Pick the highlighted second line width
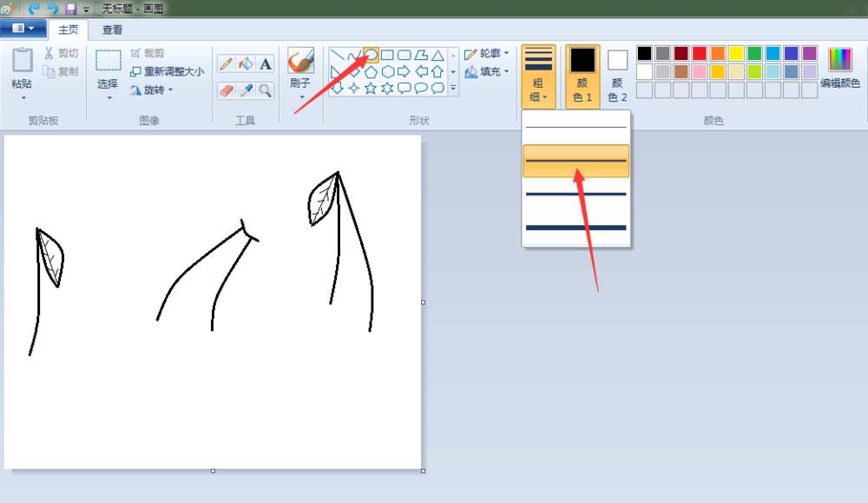The height and width of the screenshot is (503, 868). [575, 161]
